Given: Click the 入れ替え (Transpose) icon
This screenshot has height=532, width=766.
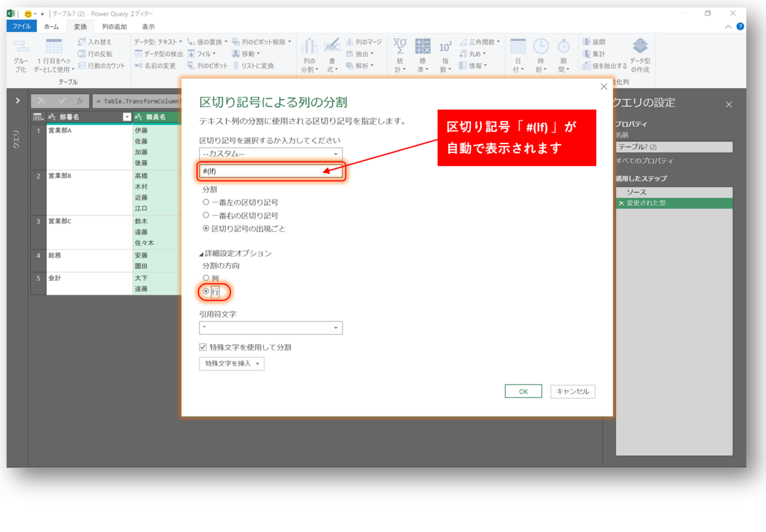Looking at the screenshot, I should pyautogui.click(x=82, y=41).
